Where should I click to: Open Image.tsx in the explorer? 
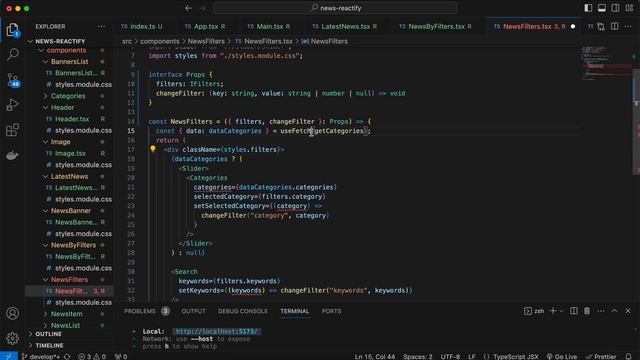69,153
